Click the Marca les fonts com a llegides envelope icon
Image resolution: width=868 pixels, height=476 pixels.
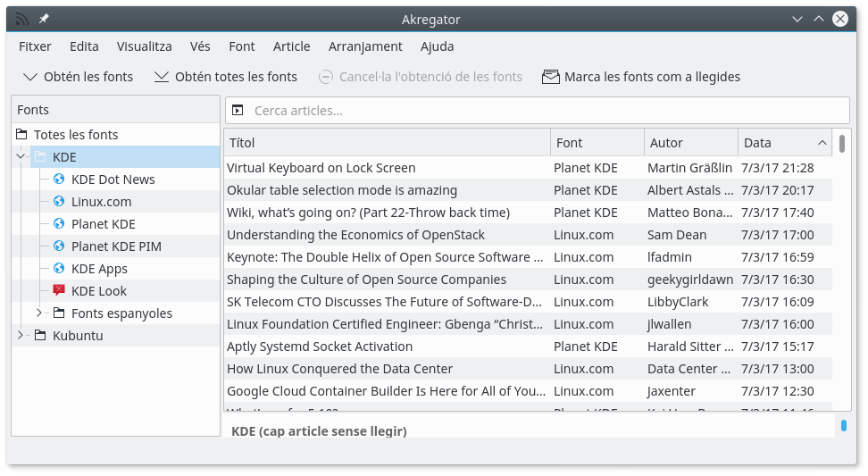coord(551,77)
